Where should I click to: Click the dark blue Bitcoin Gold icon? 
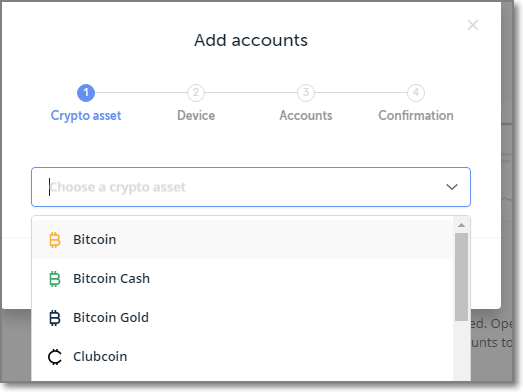click(x=55, y=318)
